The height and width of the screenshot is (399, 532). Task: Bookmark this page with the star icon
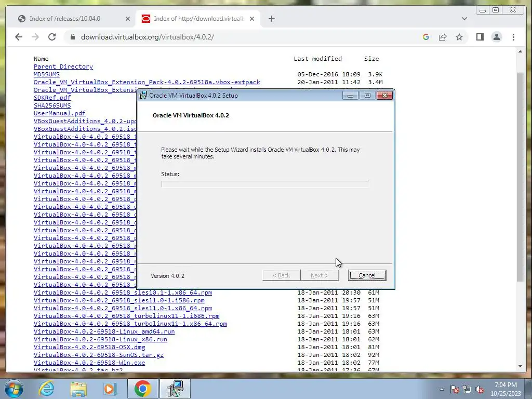[459, 37]
